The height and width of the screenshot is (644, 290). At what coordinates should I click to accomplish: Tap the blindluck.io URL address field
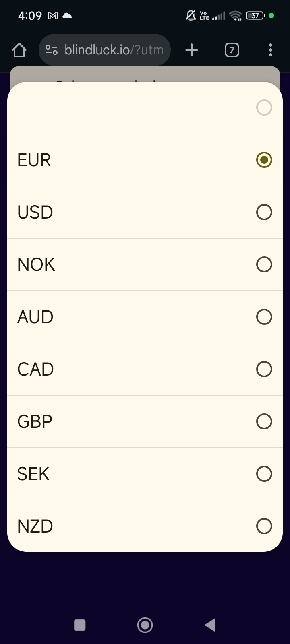[x=114, y=50]
